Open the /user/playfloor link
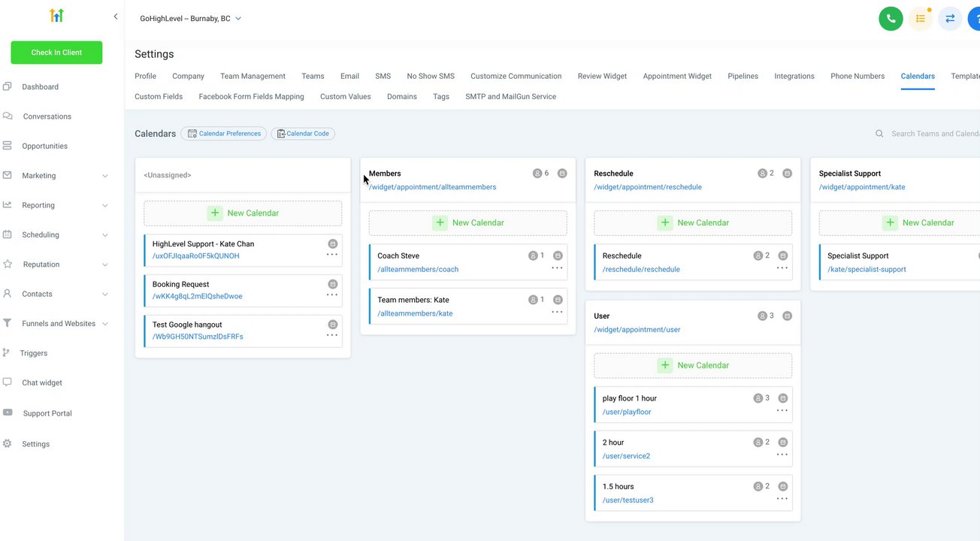Viewport: 980px width, 541px height. click(627, 412)
